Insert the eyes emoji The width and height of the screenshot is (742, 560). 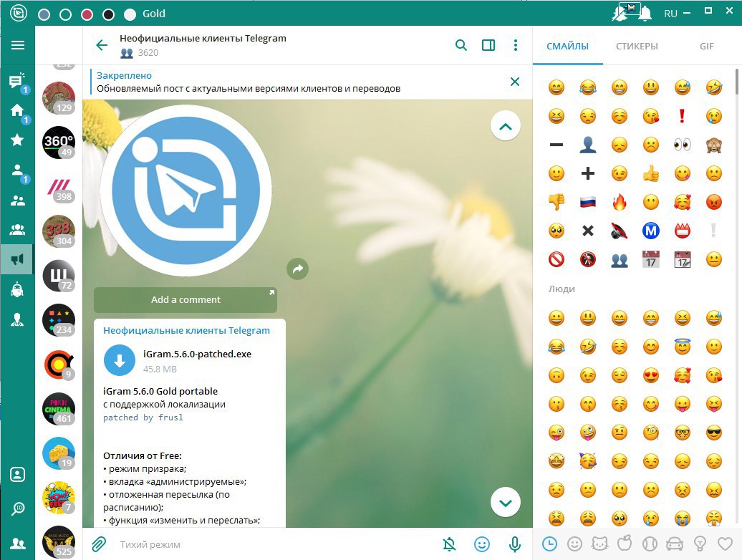click(682, 145)
